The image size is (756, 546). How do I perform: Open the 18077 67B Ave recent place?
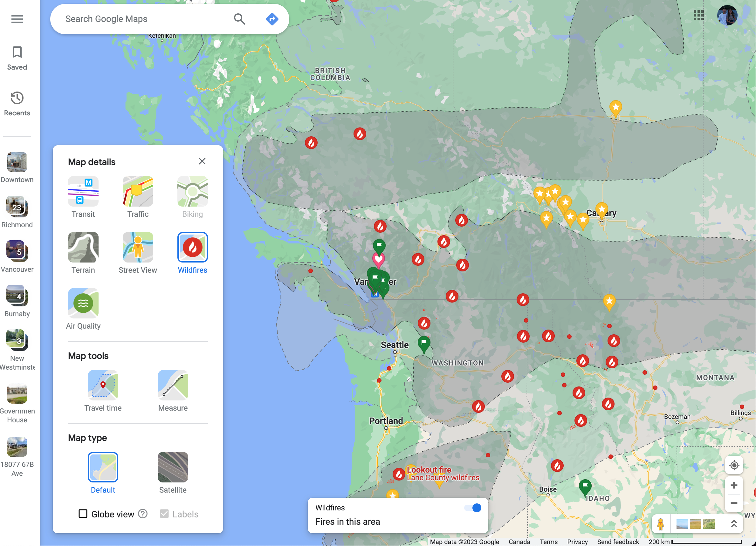point(17,457)
